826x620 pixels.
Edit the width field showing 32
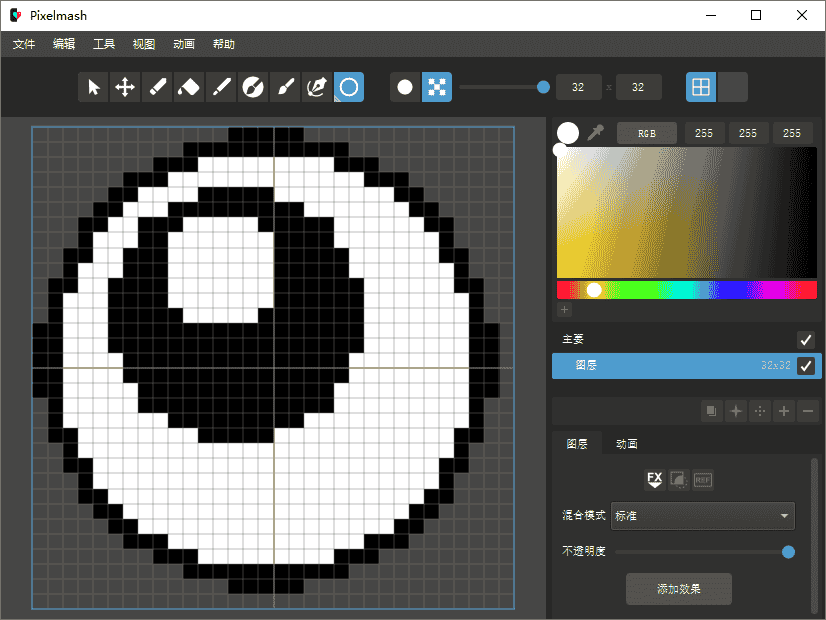point(578,87)
